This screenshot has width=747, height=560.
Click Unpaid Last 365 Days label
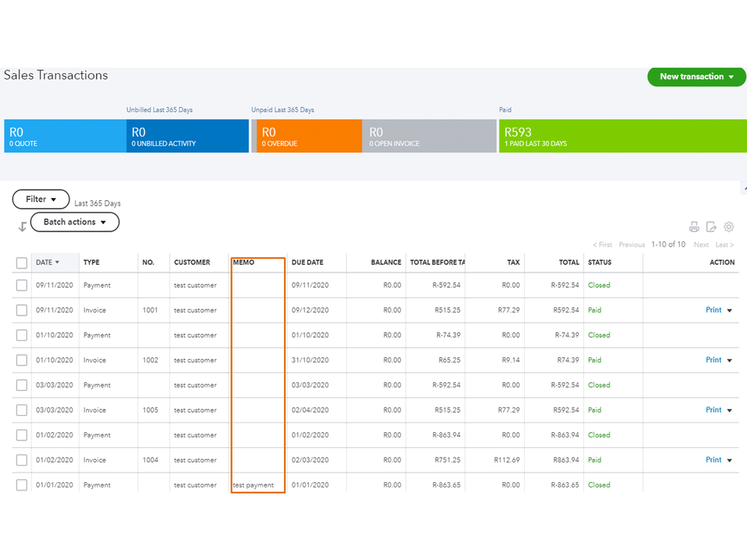[283, 109]
